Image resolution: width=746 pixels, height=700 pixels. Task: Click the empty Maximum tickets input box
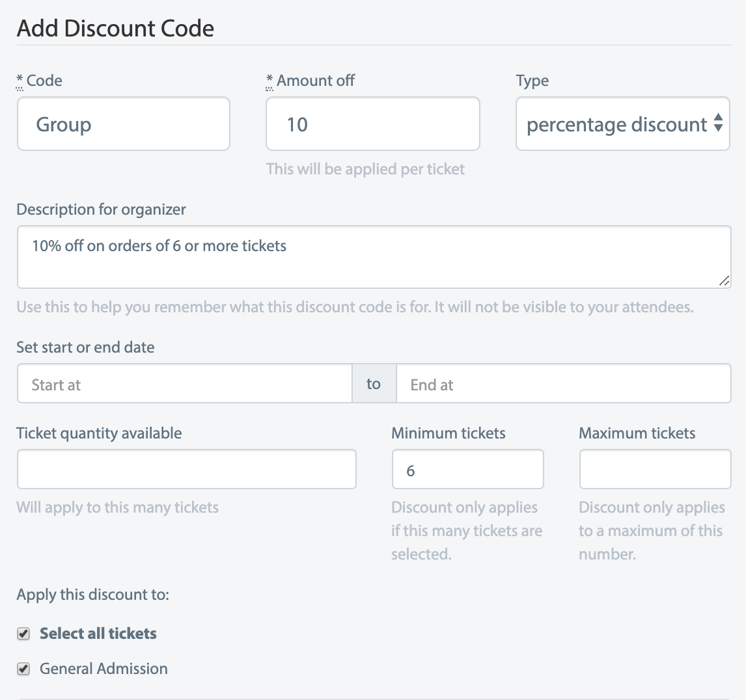coord(655,470)
